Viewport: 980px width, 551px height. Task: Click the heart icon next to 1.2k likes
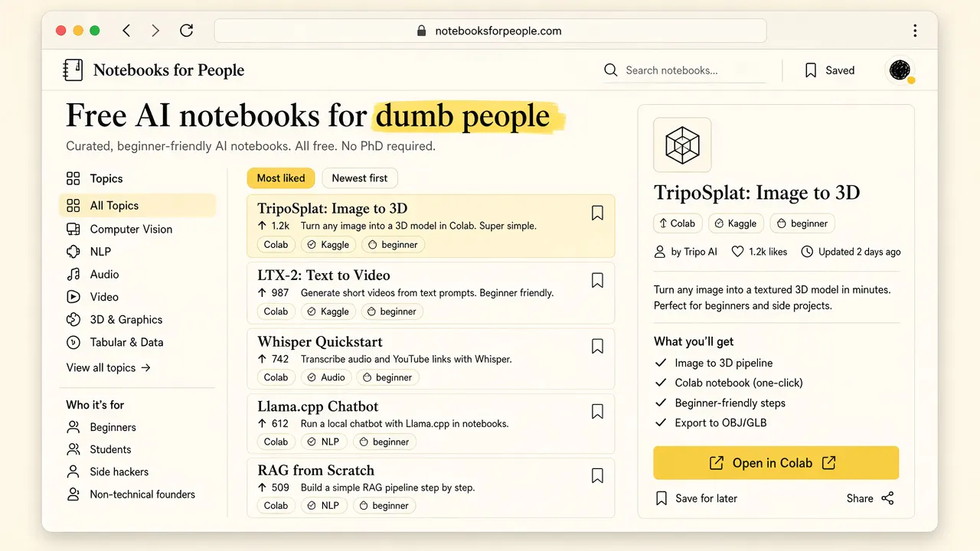click(737, 251)
